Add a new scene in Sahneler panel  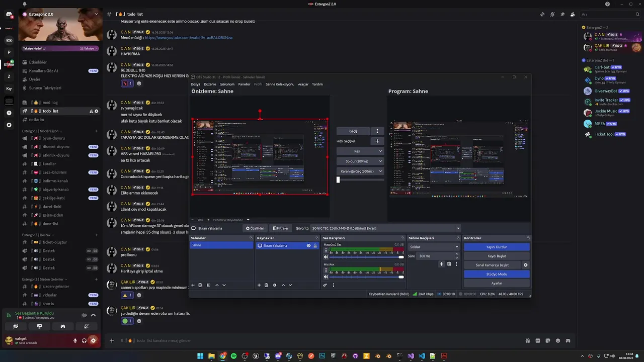193,285
